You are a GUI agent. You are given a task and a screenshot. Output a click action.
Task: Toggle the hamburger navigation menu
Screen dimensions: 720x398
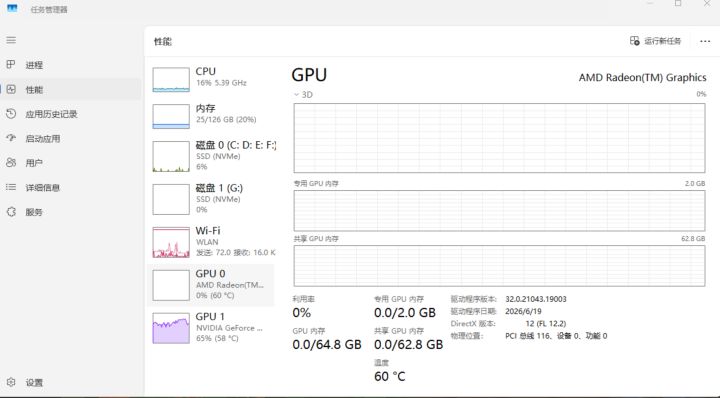(11, 40)
